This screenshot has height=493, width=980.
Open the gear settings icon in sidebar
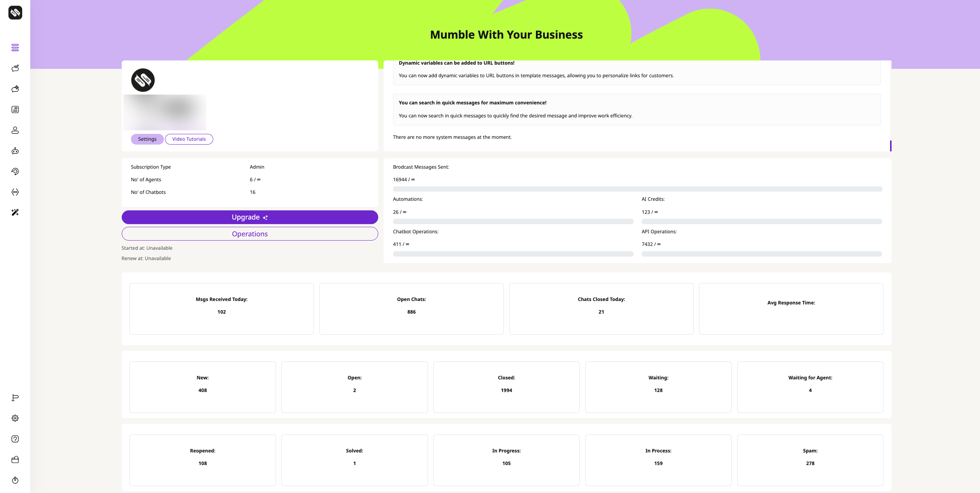tap(15, 418)
